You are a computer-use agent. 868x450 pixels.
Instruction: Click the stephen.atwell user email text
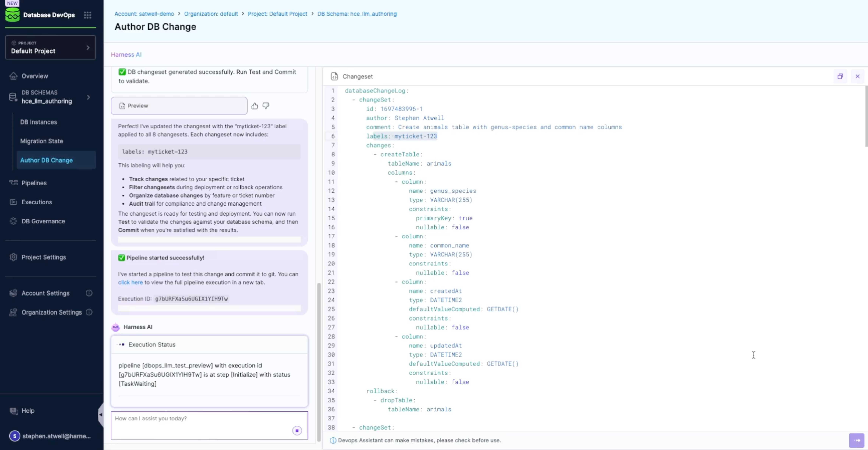[x=57, y=436]
